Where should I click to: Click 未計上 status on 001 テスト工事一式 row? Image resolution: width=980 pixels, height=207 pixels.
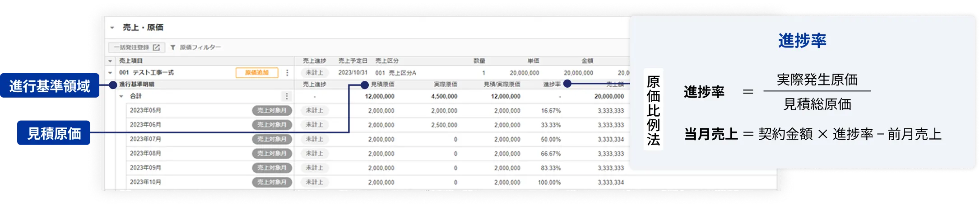pos(314,73)
